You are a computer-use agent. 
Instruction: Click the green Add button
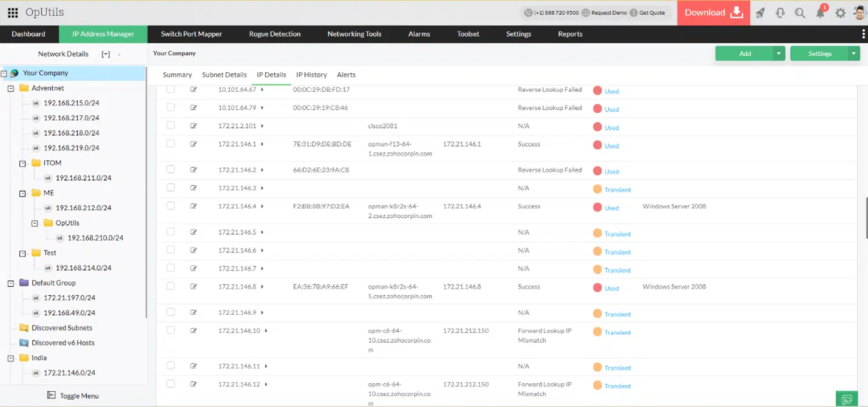pyautogui.click(x=745, y=53)
